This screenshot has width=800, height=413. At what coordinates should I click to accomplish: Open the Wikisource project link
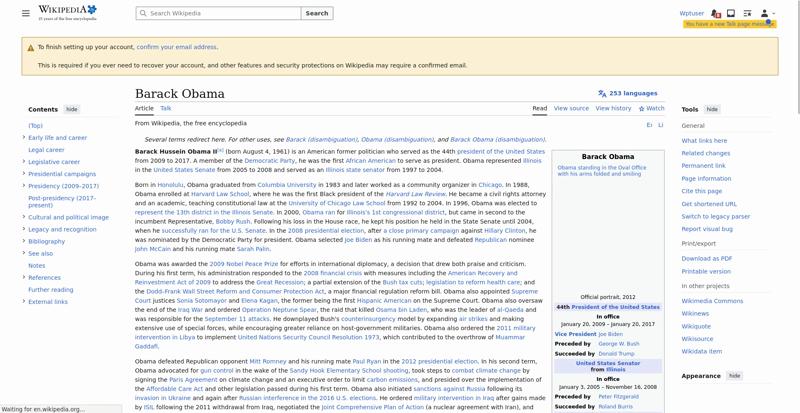coord(697,339)
